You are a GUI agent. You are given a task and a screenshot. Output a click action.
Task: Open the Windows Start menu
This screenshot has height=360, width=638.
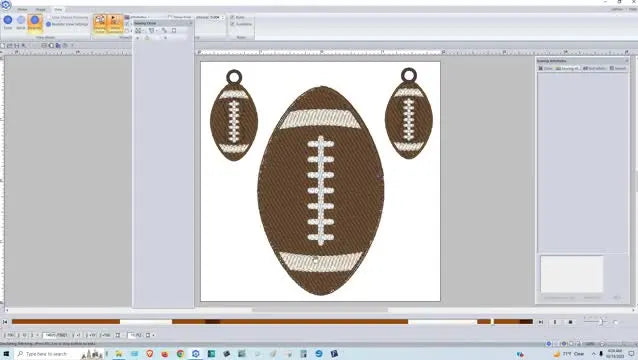6,354
